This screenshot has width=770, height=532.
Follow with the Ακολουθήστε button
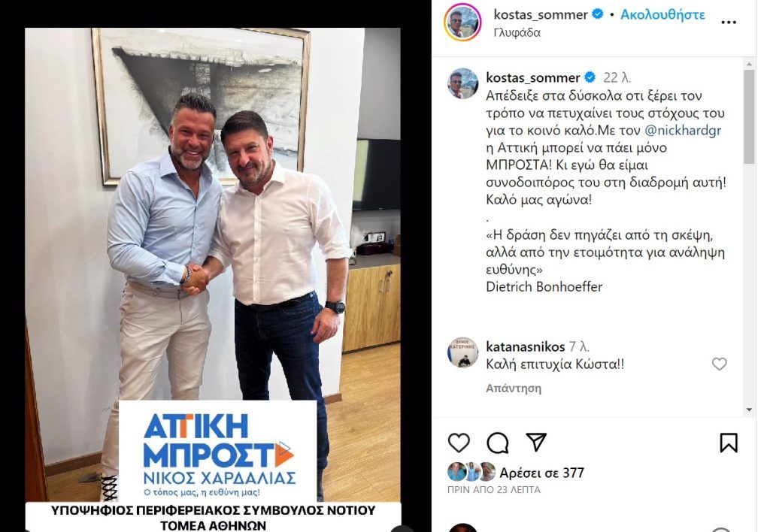click(662, 15)
